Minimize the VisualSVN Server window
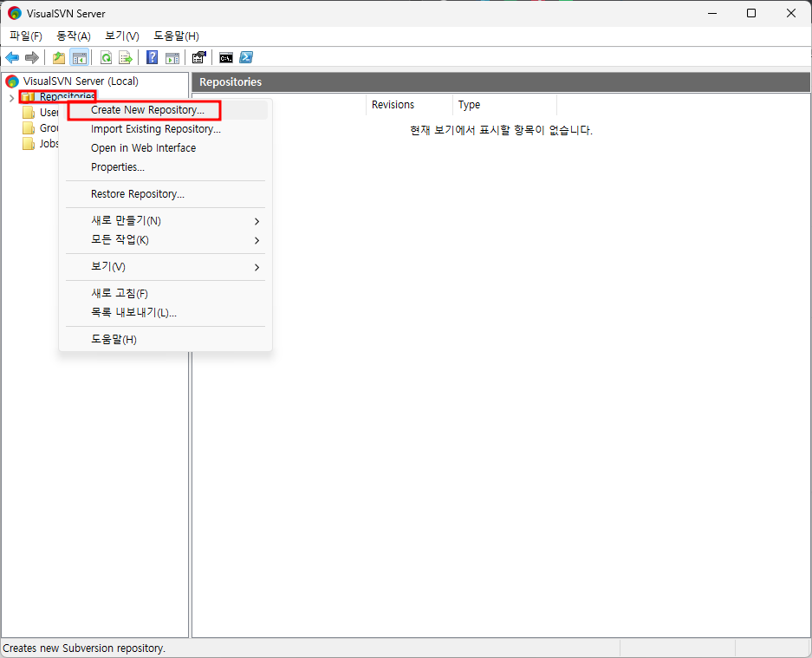The height and width of the screenshot is (658, 812). [712, 14]
